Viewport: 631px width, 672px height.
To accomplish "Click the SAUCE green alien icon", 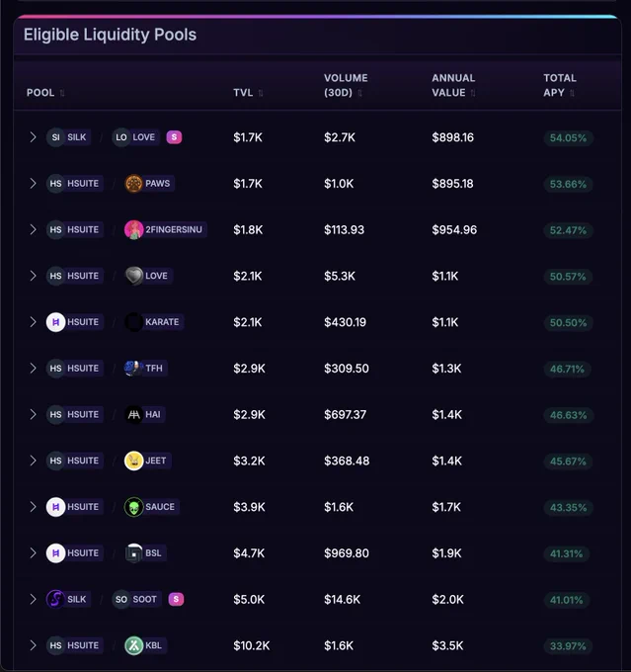I will 133,507.
